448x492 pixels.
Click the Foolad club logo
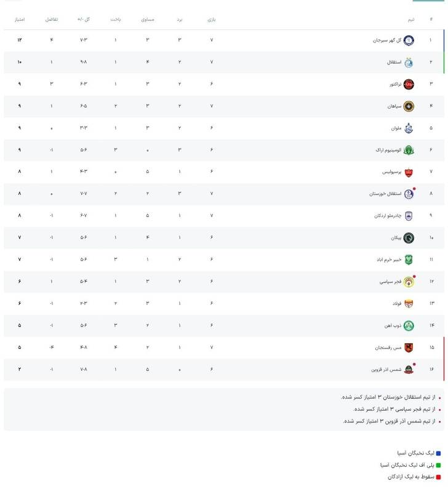[409, 304]
